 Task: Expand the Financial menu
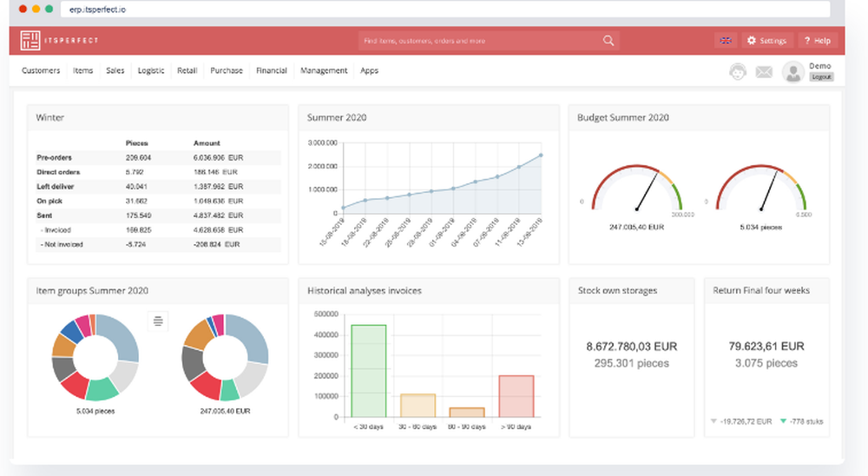[271, 70]
